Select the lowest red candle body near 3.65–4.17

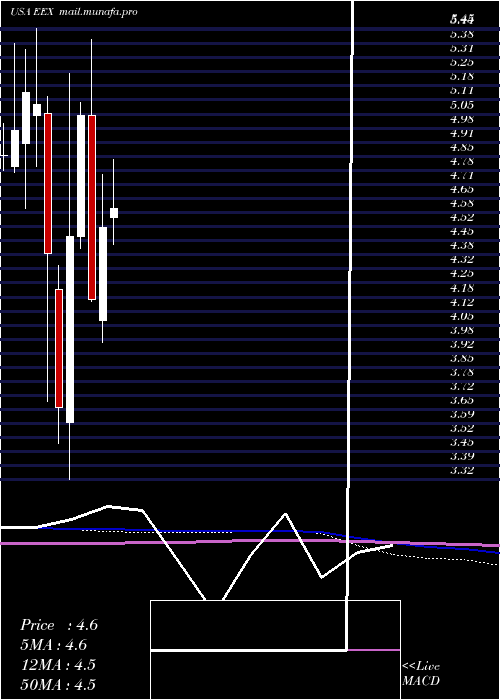point(59,348)
